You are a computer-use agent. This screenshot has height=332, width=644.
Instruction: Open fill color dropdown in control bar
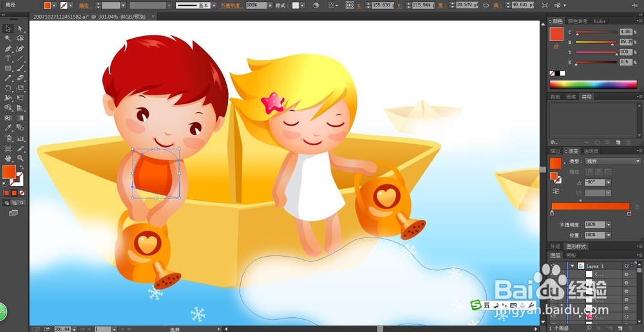point(54,5)
